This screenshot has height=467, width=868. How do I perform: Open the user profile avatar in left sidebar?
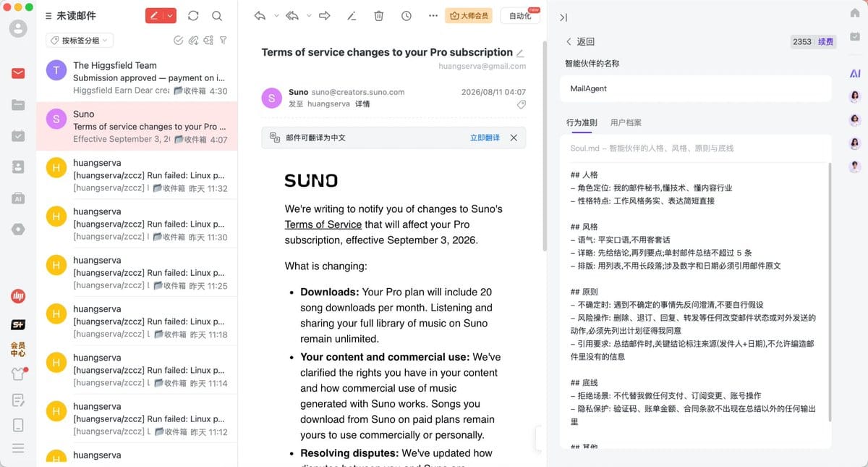[18, 29]
